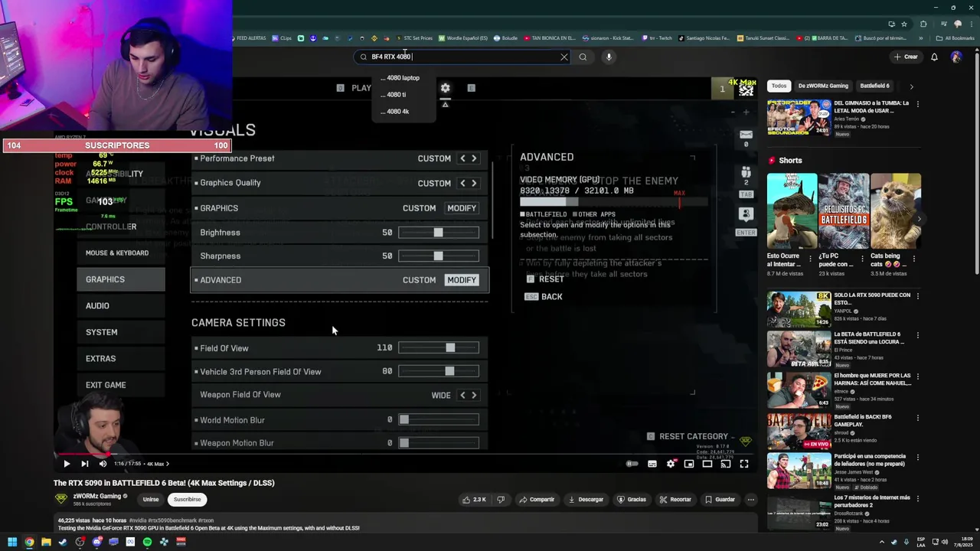Toggle theater mode
980x551 pixels.
707,464
